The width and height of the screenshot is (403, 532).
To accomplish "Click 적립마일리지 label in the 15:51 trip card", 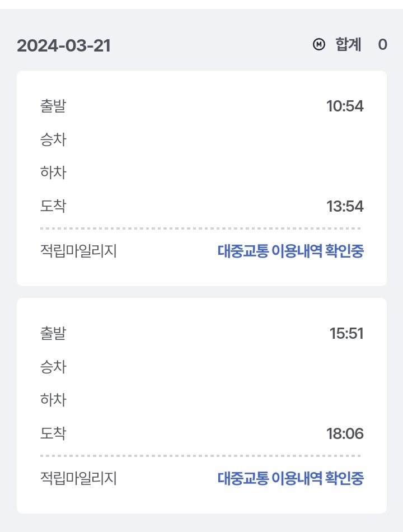I will (x=78, y=479).
